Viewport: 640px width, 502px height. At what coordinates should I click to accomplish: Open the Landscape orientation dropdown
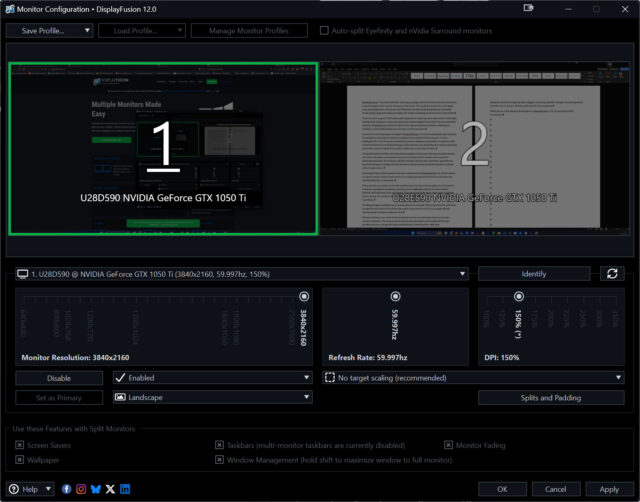(213, 397)
